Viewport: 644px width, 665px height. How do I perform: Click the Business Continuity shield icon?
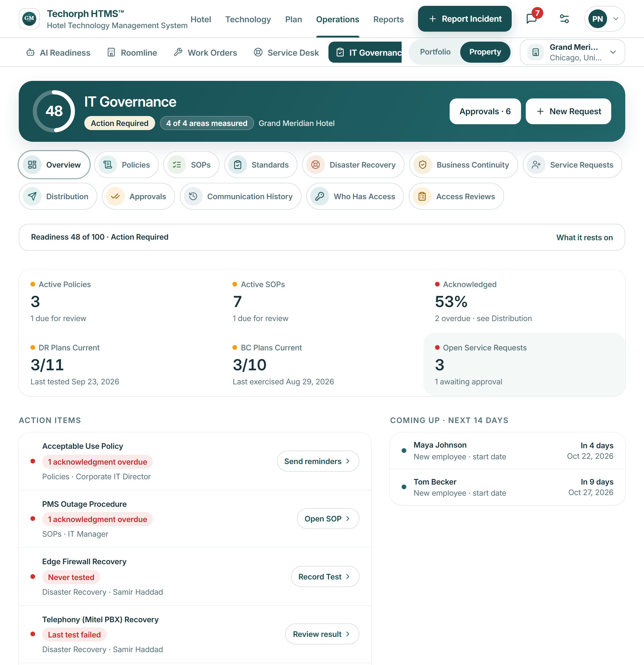423,165
